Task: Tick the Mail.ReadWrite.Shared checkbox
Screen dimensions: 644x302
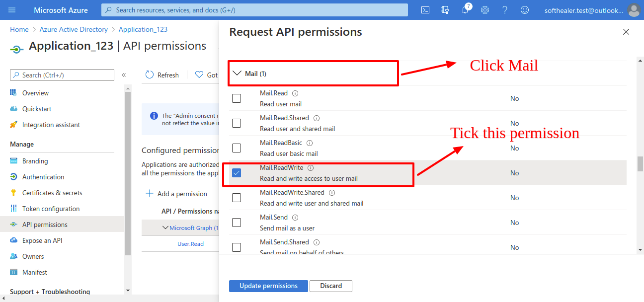Action: [x=237, y=198]
